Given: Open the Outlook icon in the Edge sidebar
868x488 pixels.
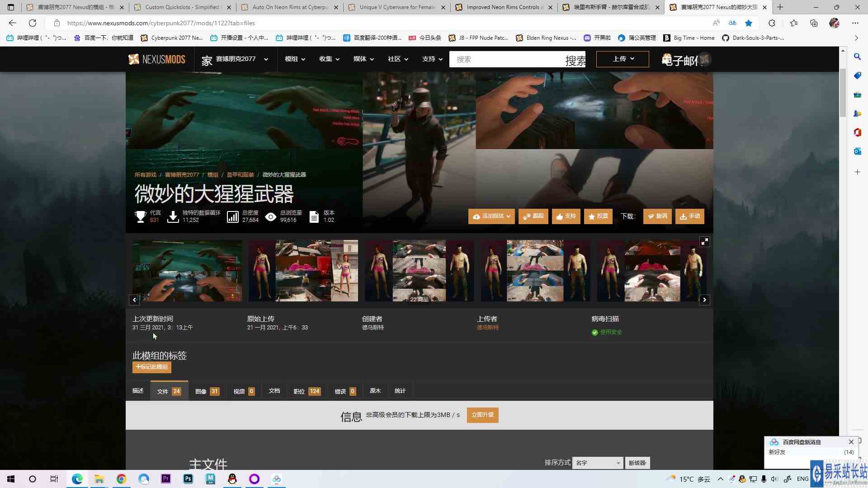Looking at the screenshot, I should (857, 151).
